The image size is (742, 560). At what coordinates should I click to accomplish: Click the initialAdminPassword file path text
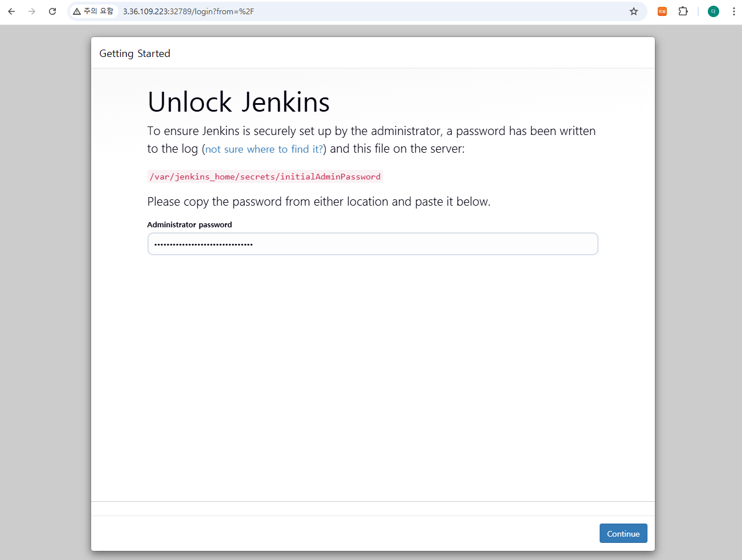tap(265, 177)
